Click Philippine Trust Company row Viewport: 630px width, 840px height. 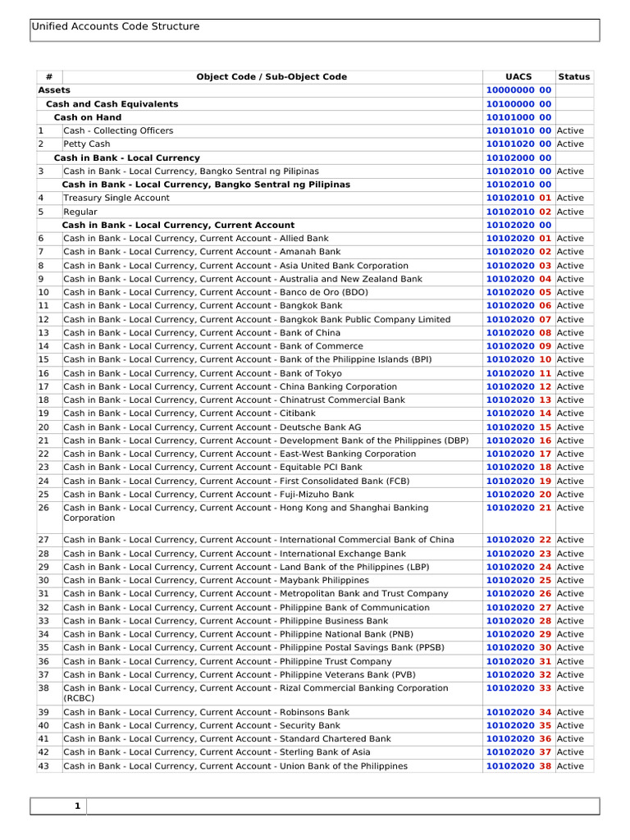315,662
